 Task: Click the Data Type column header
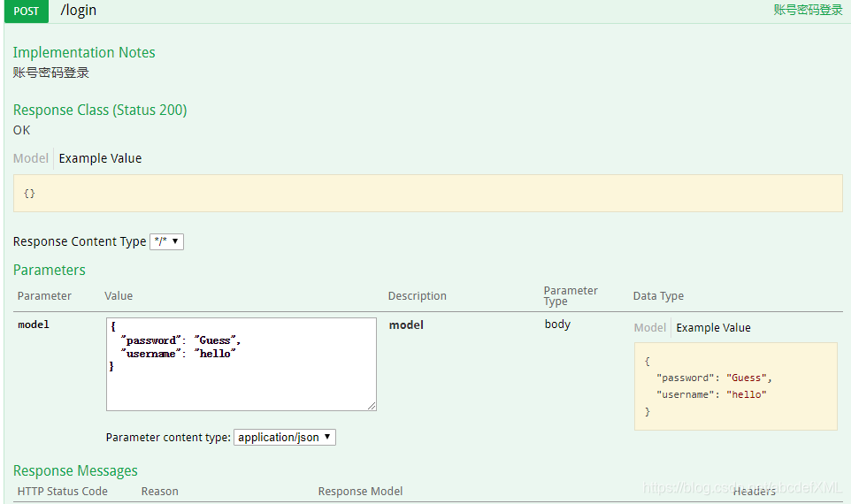tap(658, 296)
